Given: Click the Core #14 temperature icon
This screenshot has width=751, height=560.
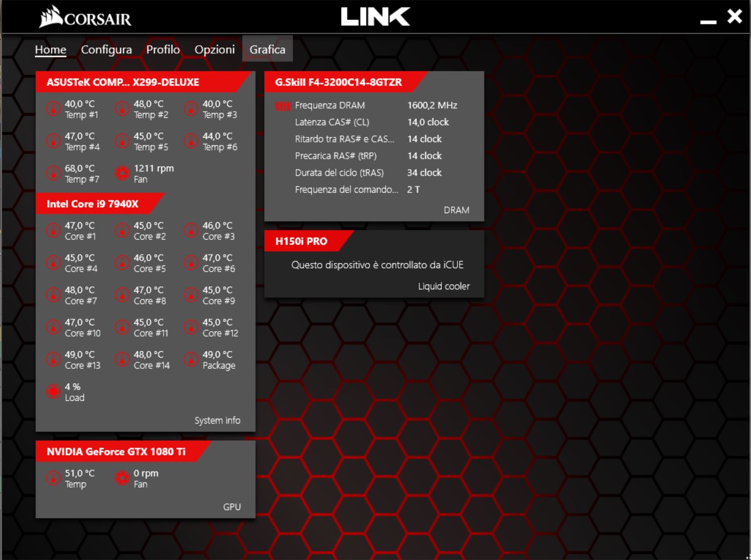Looking at the screenshot, I should click(122, 359).
